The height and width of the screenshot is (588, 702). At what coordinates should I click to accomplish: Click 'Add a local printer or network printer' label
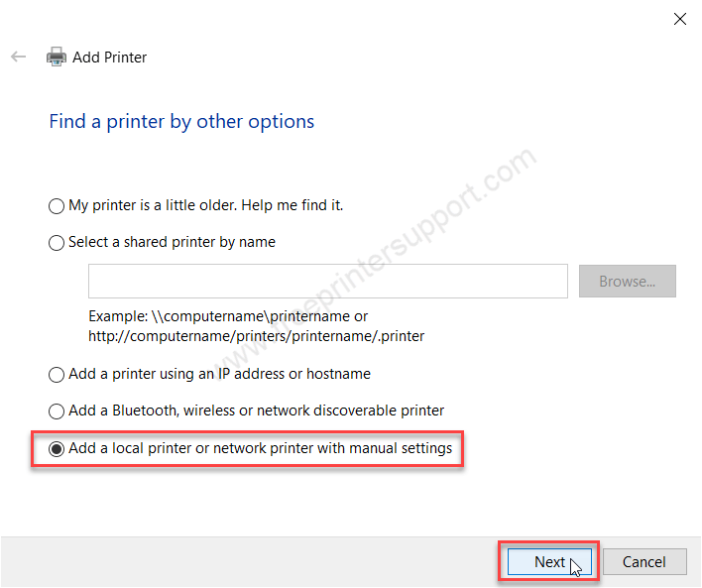(x=260, y=448)
